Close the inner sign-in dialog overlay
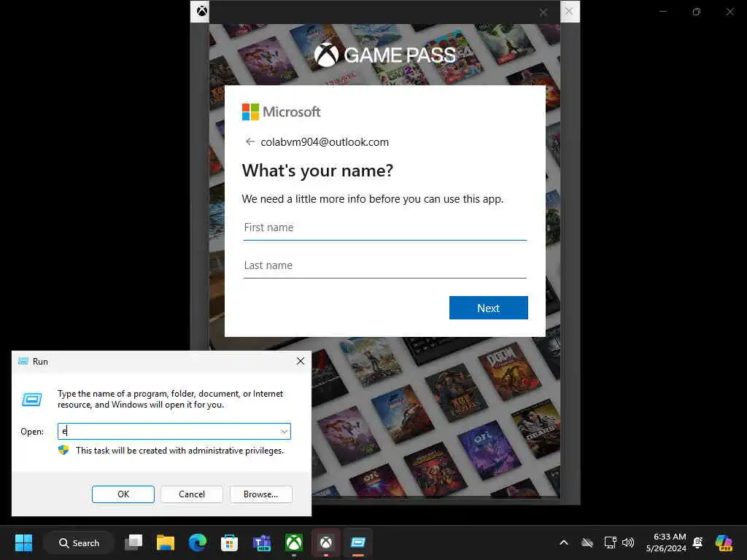The image size is (747, 560). tap(543, 12)
